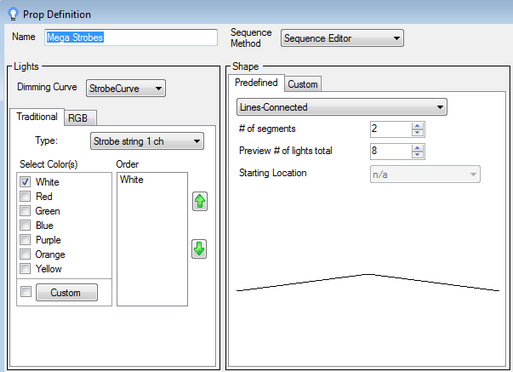Screen dimensions: 513x372
Task: Open the Sequence Method dropdown
Action: coord(342,38)
